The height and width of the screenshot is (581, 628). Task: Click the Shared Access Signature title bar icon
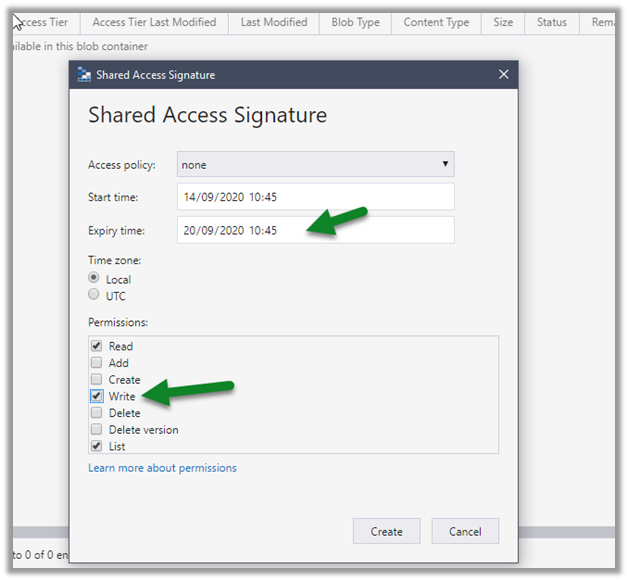coord(84,75)
